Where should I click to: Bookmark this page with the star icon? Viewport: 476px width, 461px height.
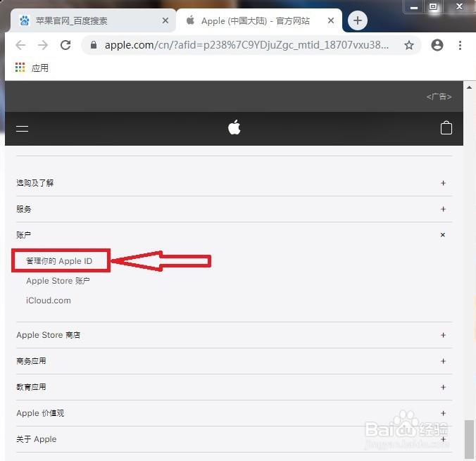click(x=409, y=45)
